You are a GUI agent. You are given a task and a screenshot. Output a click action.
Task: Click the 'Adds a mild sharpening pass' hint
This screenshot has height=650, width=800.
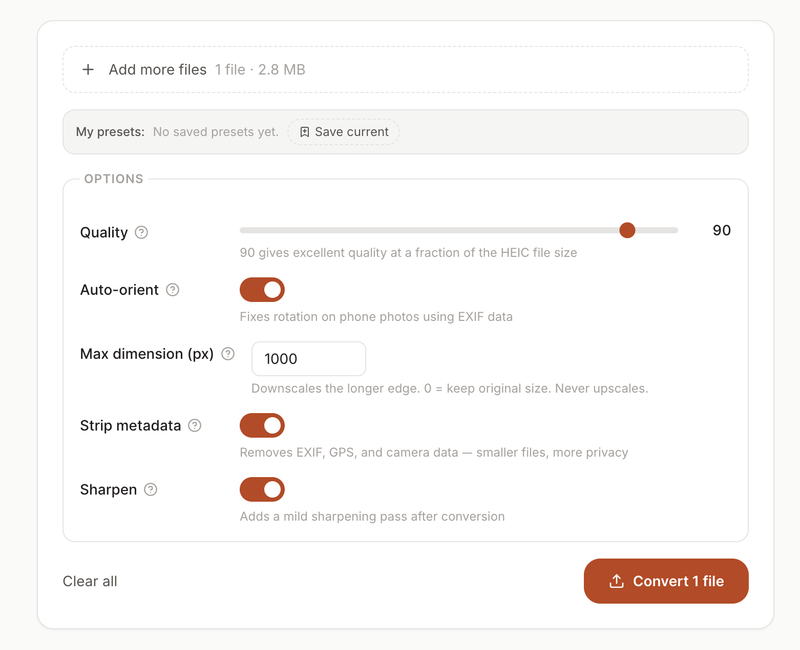click(372, 517)
